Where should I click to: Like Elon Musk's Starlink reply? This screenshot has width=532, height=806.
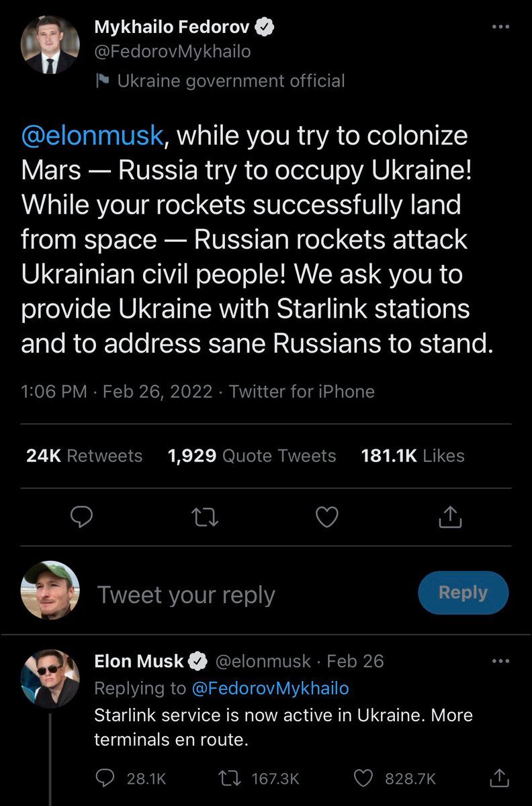click(363, 778)
